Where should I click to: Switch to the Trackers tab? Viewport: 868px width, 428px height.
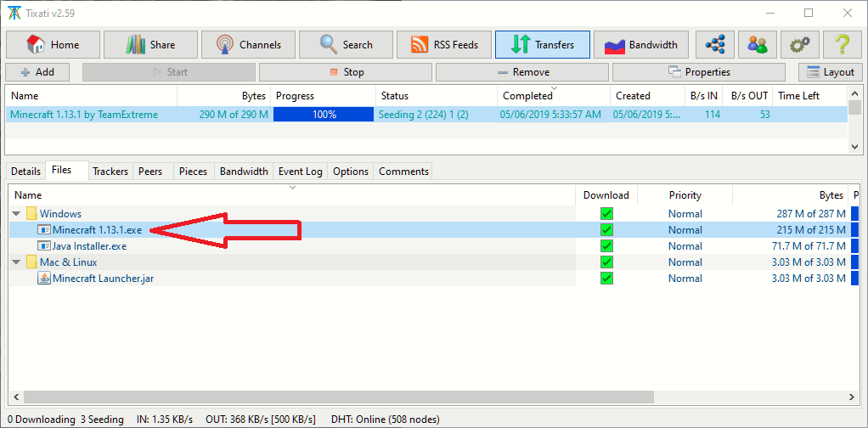(110, 172)
